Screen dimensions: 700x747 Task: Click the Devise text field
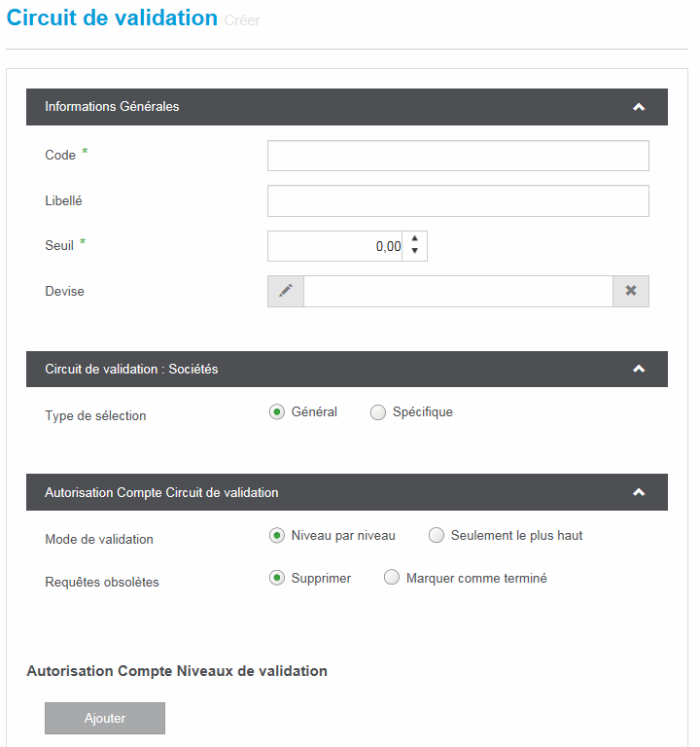pos(458,291)
